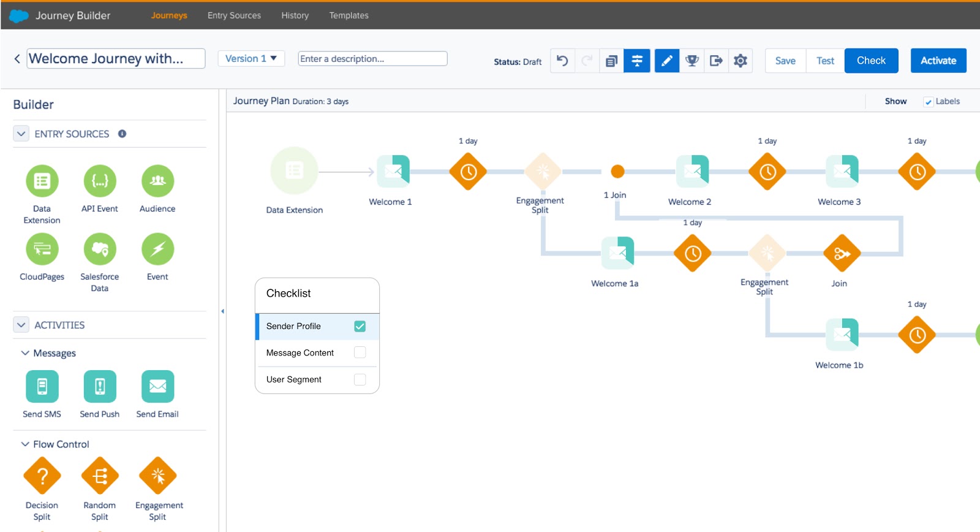
Task: Click the redo arrow button
Action: (x=587, y=61)
